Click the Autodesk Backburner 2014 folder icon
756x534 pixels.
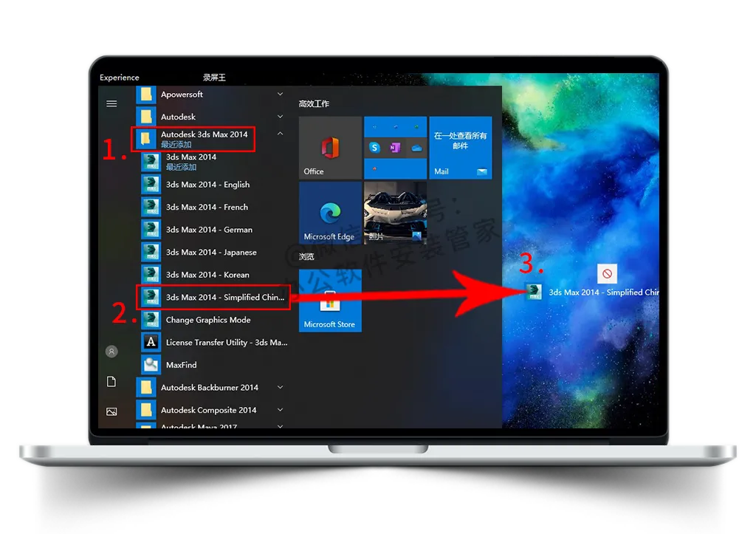(145, 387)
